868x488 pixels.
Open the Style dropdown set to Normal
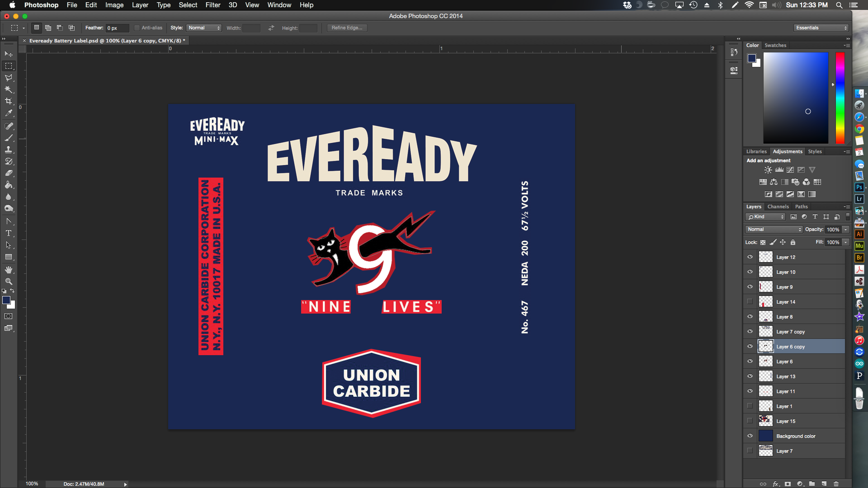click(204, 28)
